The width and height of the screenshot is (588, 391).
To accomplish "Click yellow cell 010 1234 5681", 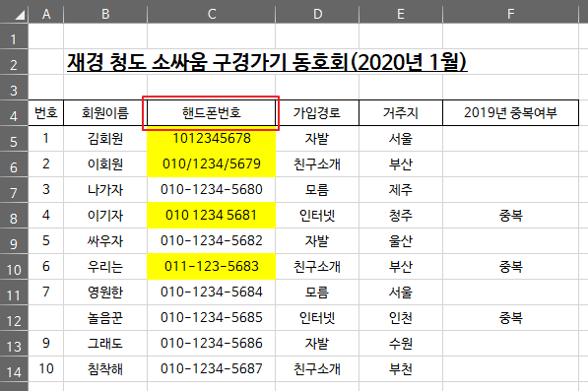I will tap(212, 215).
